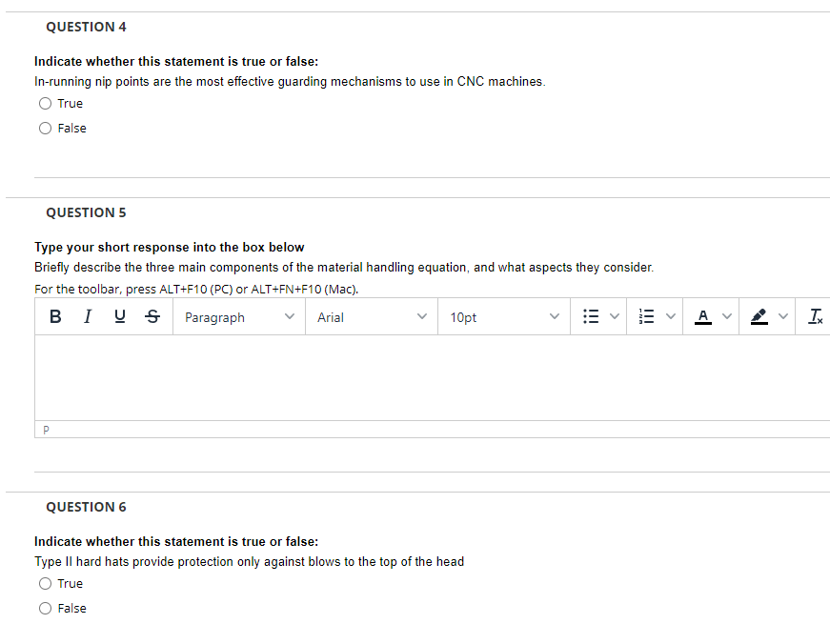Insert a bulleted list
The width and height of the screenshot is (830, 644).
pos(591,316)
